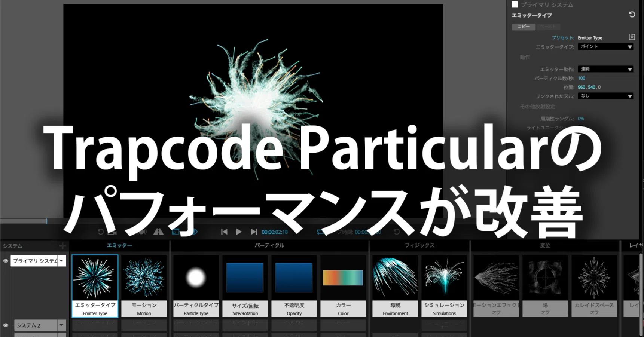This screenshot has height=337, width=644.
Task: Play the particle preview
Action: [239, 232]
